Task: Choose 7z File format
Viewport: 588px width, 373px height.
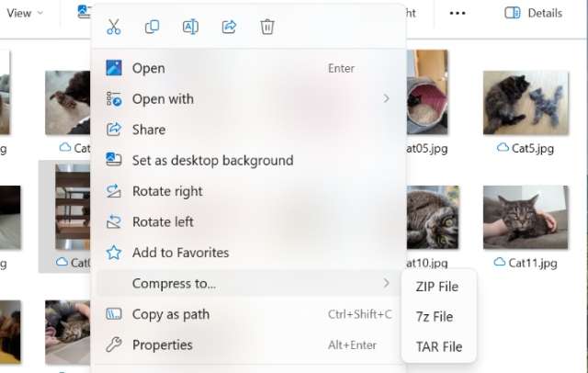Action: click(434, 317)
